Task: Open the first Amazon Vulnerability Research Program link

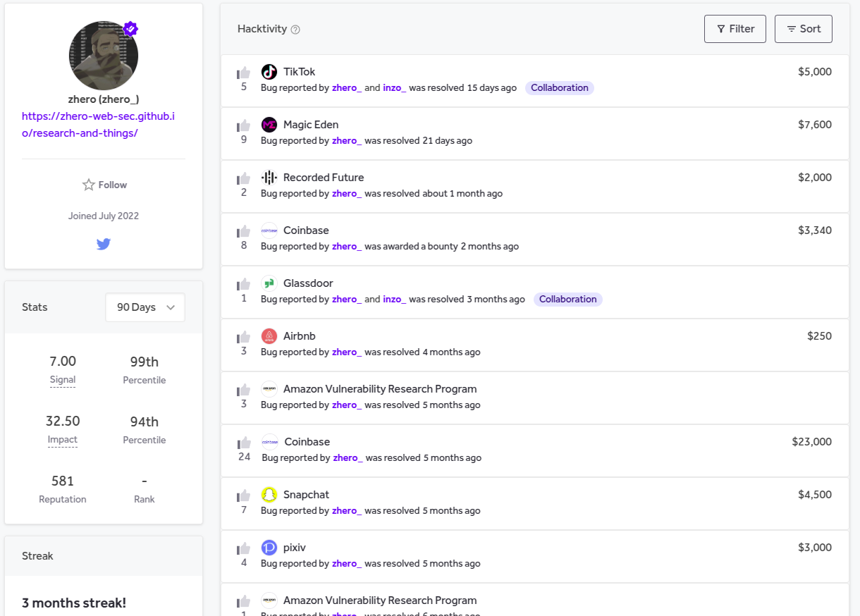Action: coord(380,389)
